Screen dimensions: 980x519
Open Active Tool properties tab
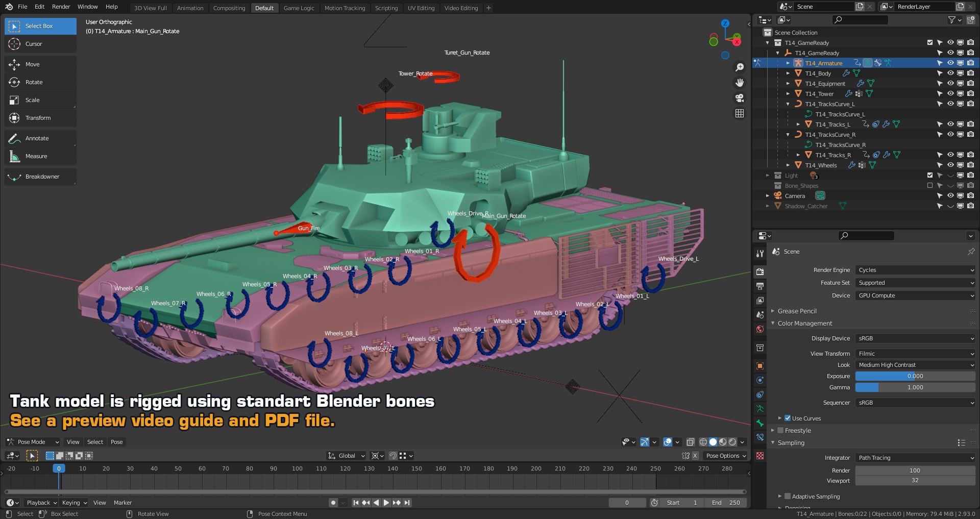(760, 254)
